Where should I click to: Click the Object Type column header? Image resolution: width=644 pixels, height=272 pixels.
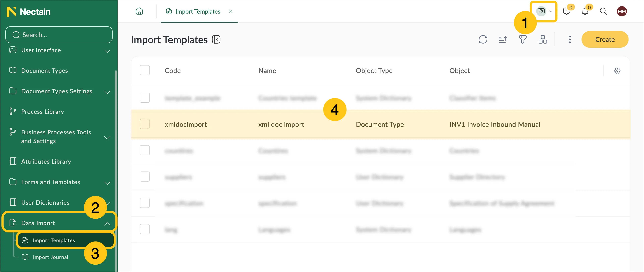(374, 71)
